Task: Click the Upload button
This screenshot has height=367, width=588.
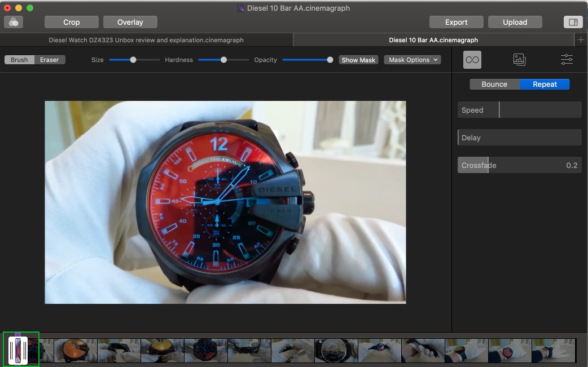Action: (x=515, y=22)
